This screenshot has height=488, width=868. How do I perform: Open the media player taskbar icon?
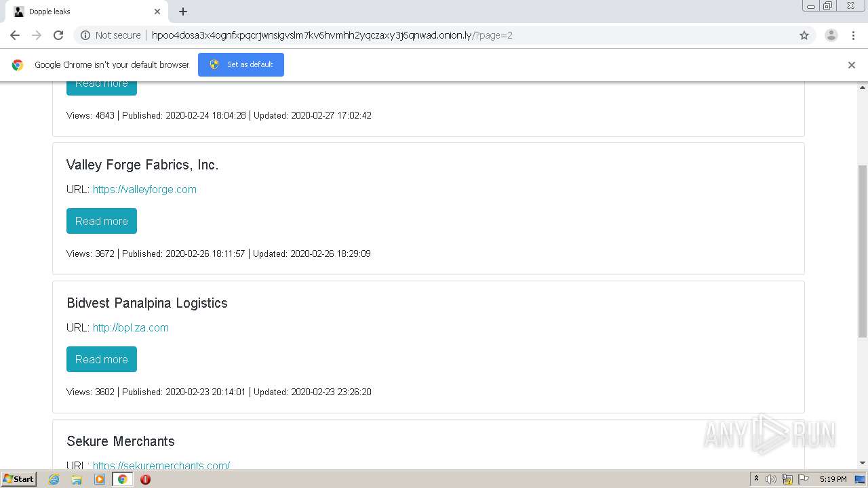[100, 479]
